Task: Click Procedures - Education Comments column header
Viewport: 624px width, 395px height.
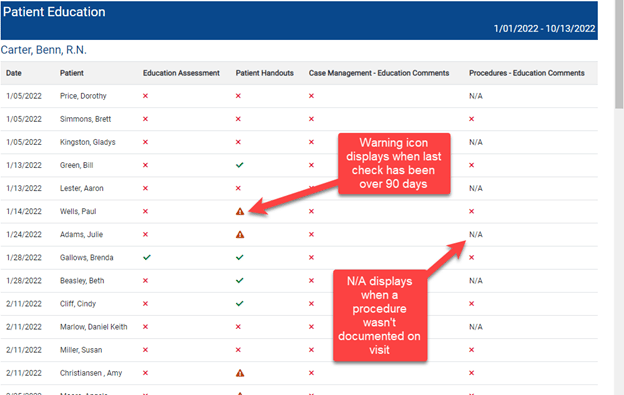Action: (x=526, y=73)
